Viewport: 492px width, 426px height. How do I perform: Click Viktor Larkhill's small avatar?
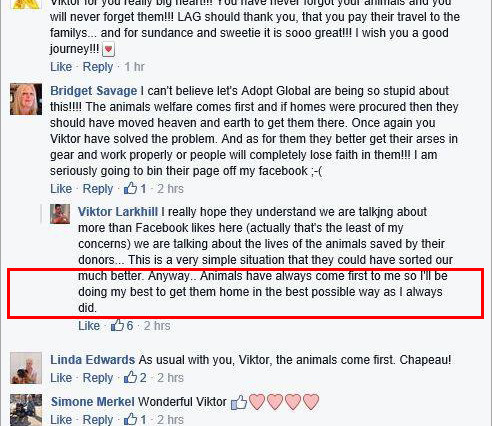point(60,214)
